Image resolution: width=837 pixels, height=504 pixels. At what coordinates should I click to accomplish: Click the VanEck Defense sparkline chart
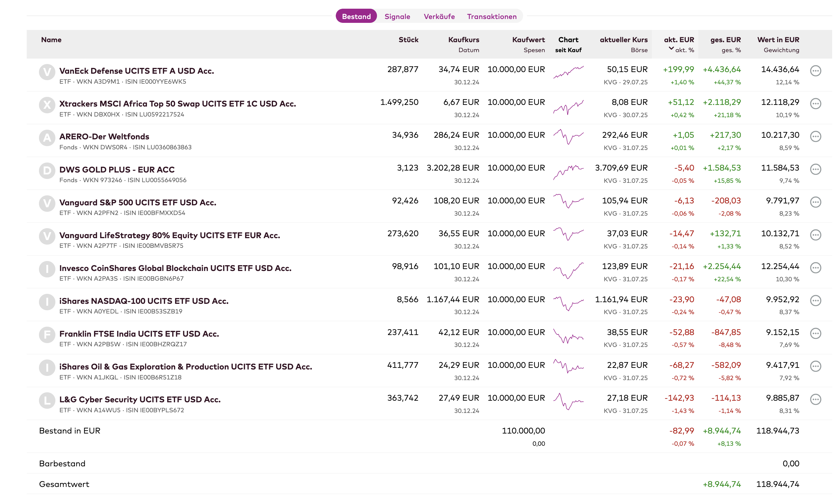(x=568, y=72)
